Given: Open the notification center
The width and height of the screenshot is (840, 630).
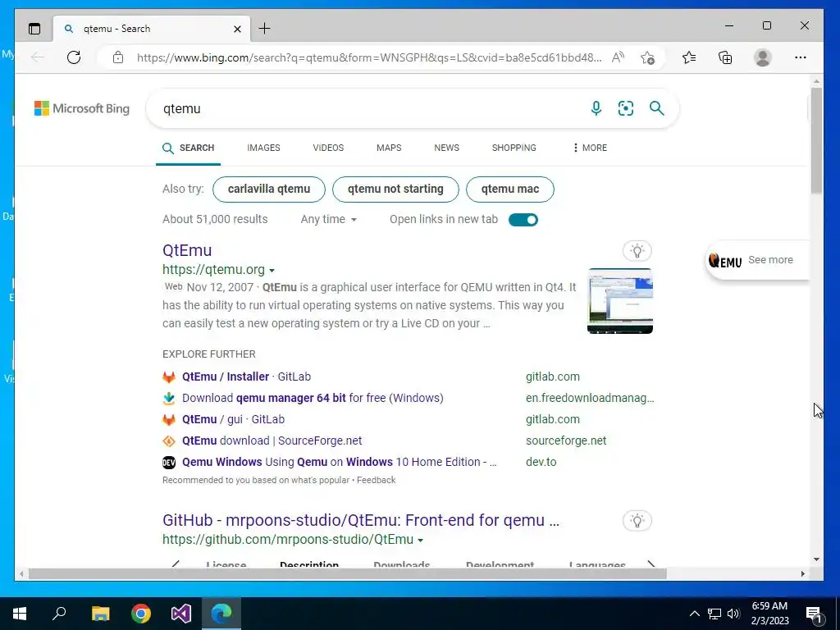Looking at the screenshot, I should (x=813, y=614).
